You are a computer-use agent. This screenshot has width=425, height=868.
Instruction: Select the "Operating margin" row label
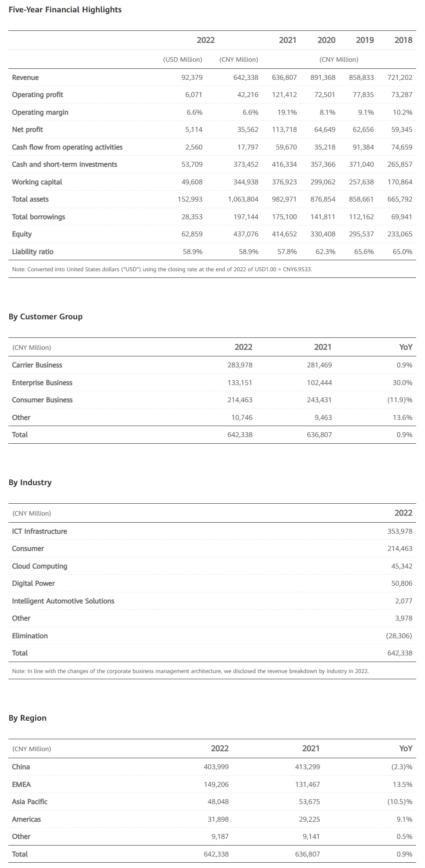(40, 112)
